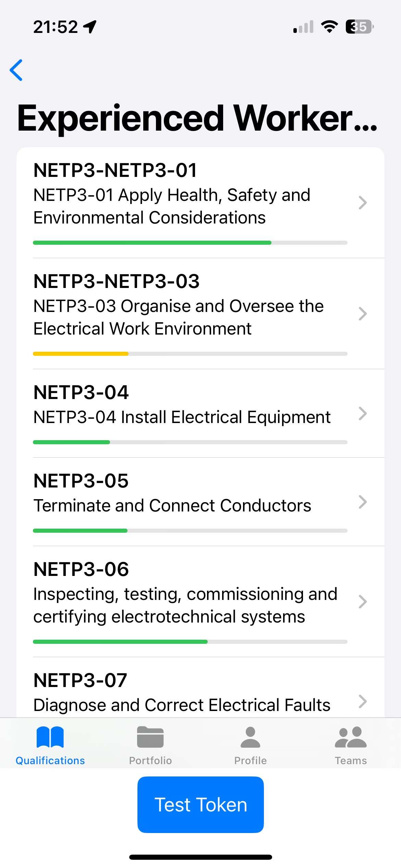The image size is (401, 868).
Task: Tap the battery level indicator
Action: tap(359, 27)
